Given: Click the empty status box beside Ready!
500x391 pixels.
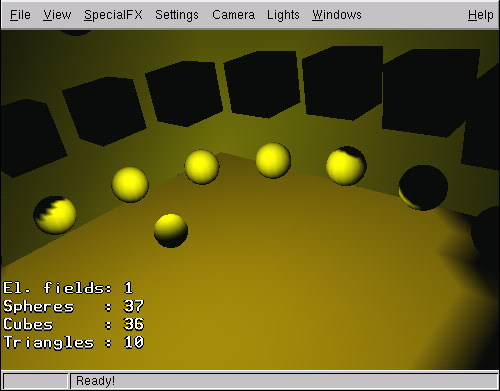Looking at the screenshot, I should coord(35,381).
